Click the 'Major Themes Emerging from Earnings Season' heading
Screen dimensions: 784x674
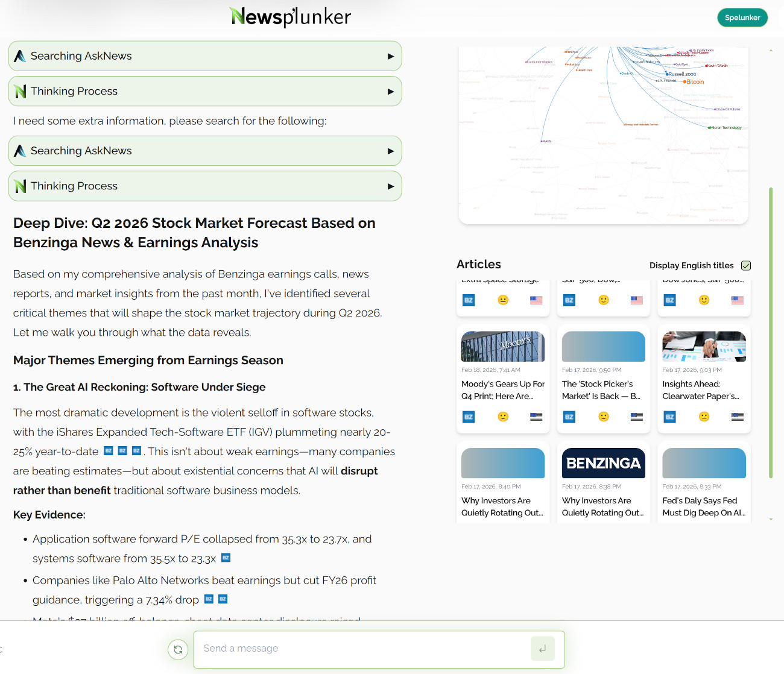[x=148, y=360]
